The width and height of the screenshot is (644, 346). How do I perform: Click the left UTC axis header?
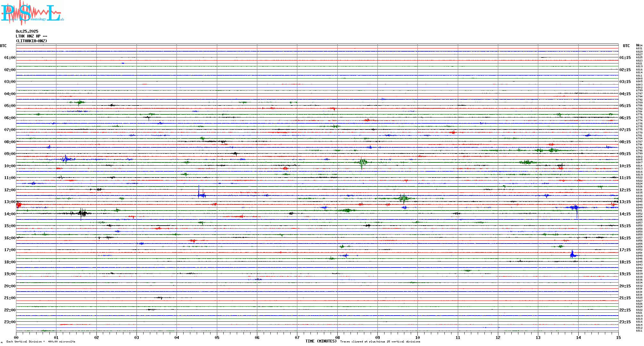pos(3,46)
